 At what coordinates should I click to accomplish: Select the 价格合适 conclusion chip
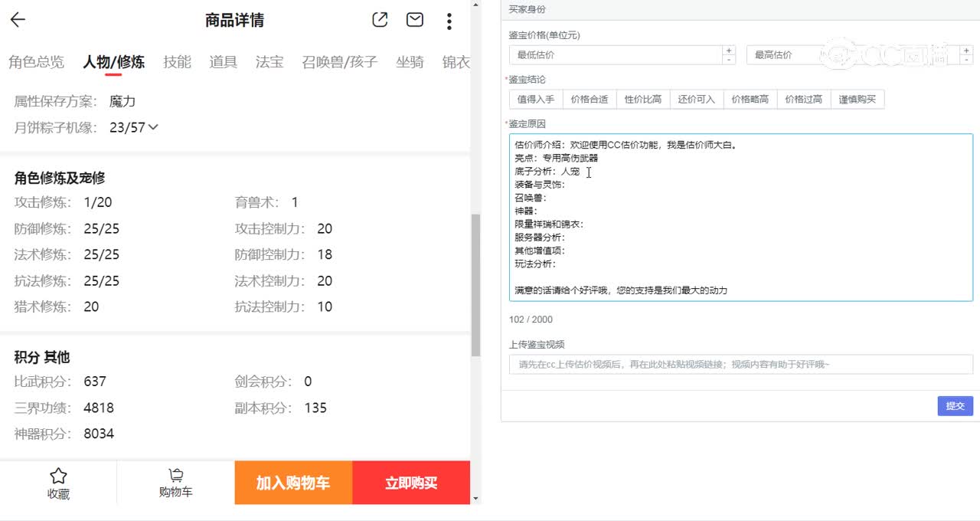[x=589, y=99]
